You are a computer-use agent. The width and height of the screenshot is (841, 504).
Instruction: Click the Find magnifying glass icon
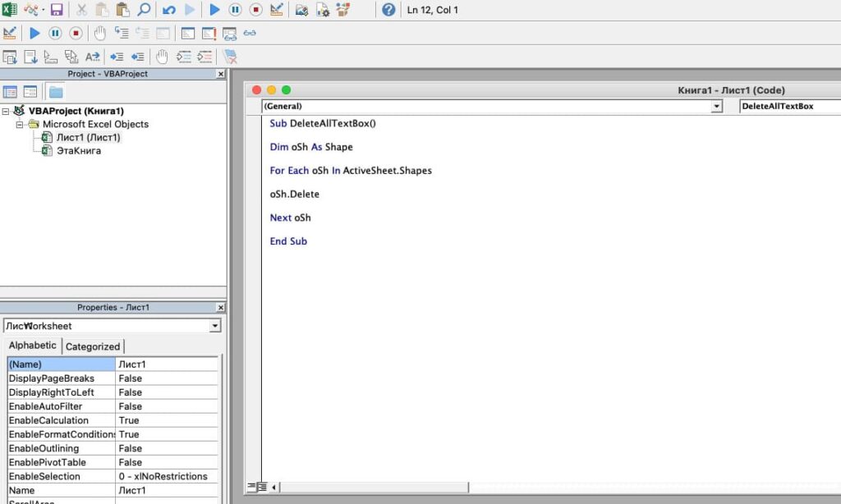point(144,10)
